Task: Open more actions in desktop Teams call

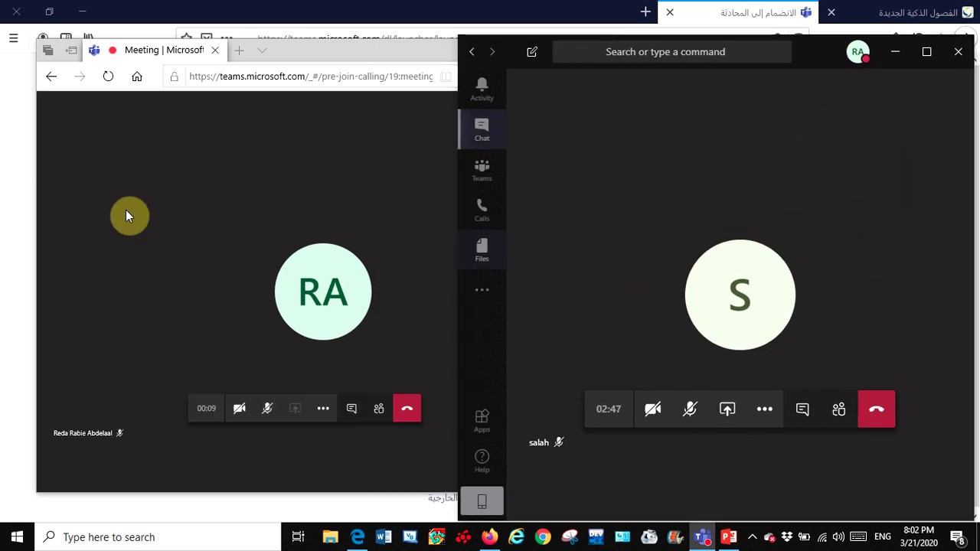Action: coord(765,409)
